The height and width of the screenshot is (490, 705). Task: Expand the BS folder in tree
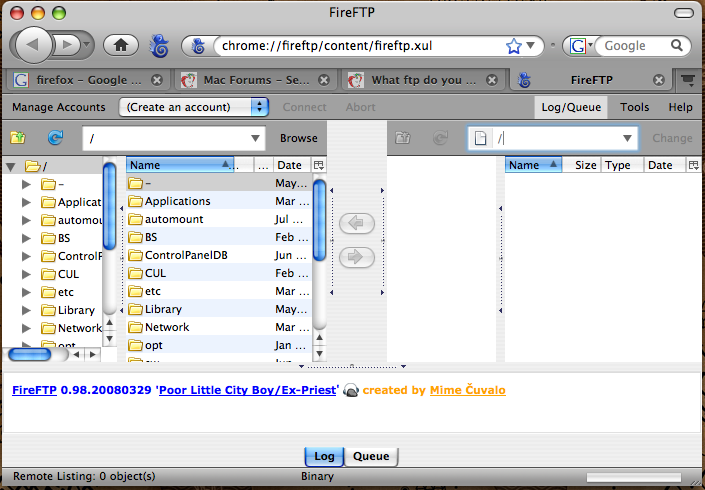(x=27, y=238)
